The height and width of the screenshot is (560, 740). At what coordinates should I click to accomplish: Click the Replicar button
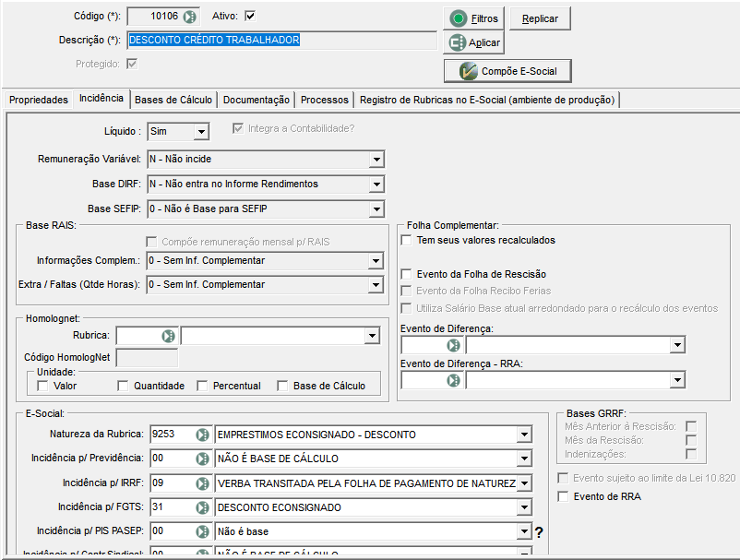(540, 18)
